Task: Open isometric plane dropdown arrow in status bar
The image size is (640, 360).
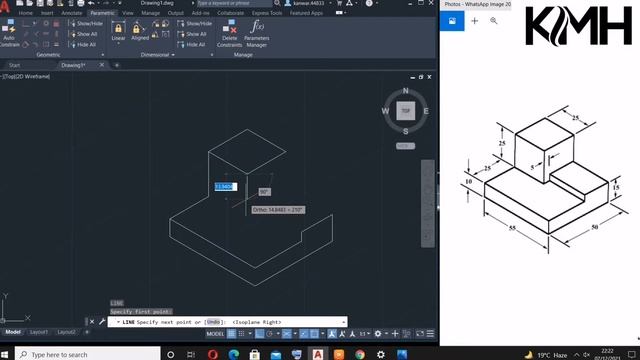Action: point(295,334)
